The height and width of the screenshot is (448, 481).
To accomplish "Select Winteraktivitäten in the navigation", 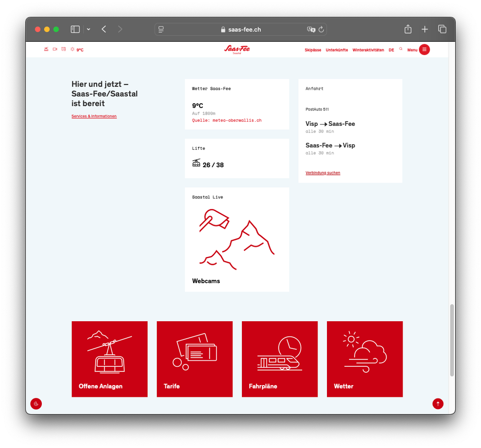I will click(x=368, y=50).
